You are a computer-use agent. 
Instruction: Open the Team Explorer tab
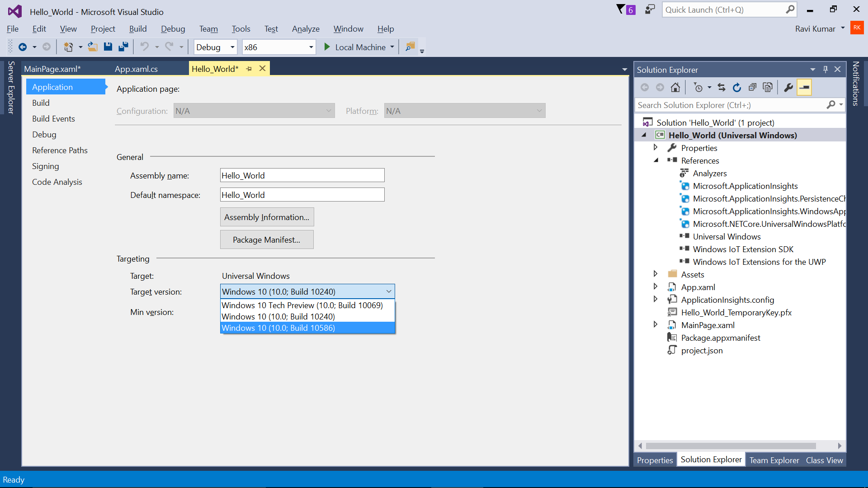click(x=774, y=460)
